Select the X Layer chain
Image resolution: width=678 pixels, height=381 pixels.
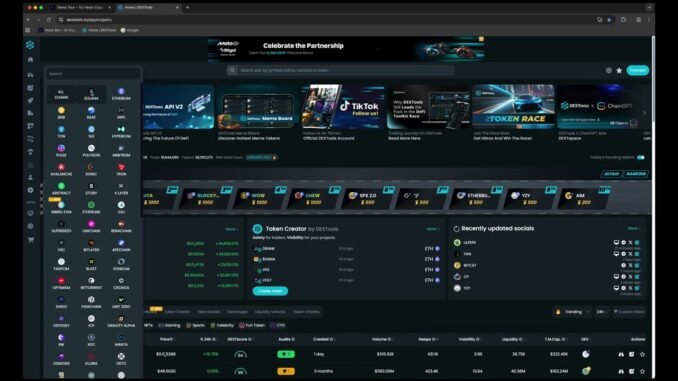tap(121, 189)
